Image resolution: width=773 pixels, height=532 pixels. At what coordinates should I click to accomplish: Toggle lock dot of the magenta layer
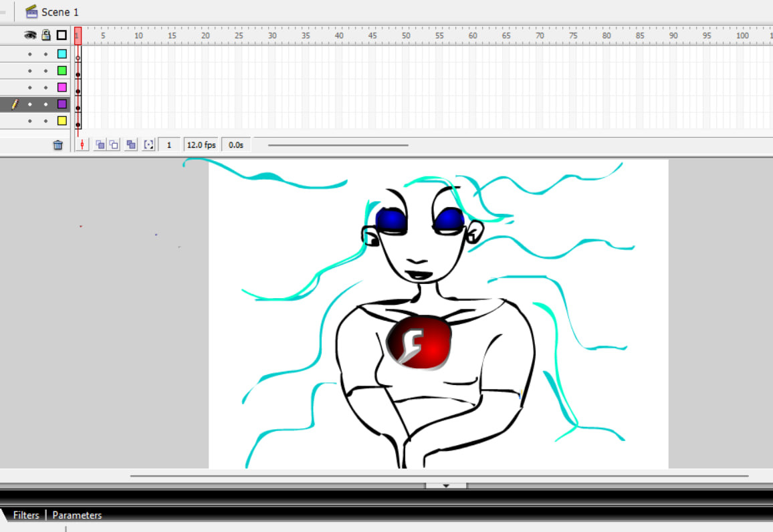[x=46, y=88]
